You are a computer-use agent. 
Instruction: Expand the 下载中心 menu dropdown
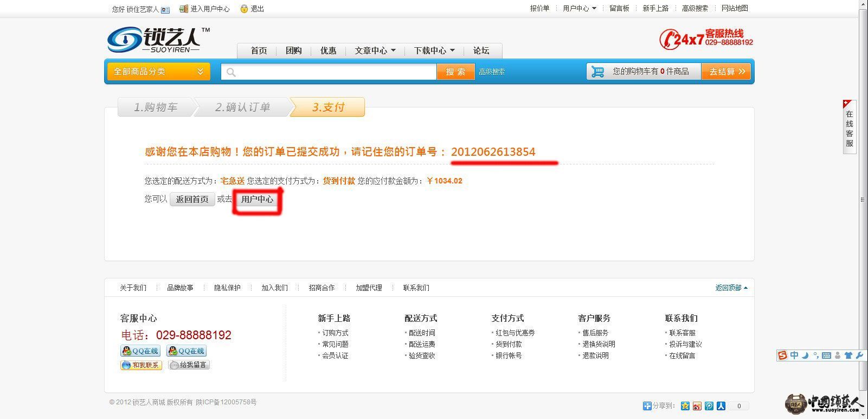click(x=434, y=50)
